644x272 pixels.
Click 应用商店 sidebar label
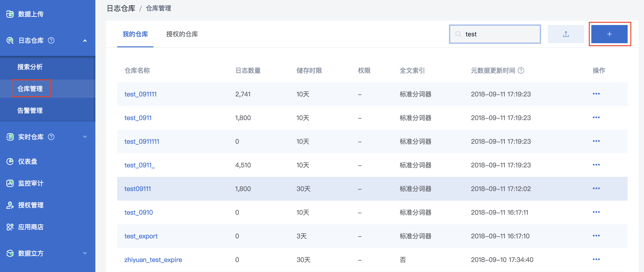pos(31,227)
